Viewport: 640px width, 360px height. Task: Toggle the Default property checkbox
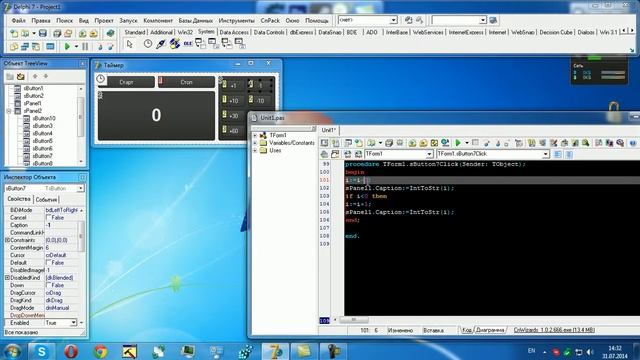click(x=49, y=262)
